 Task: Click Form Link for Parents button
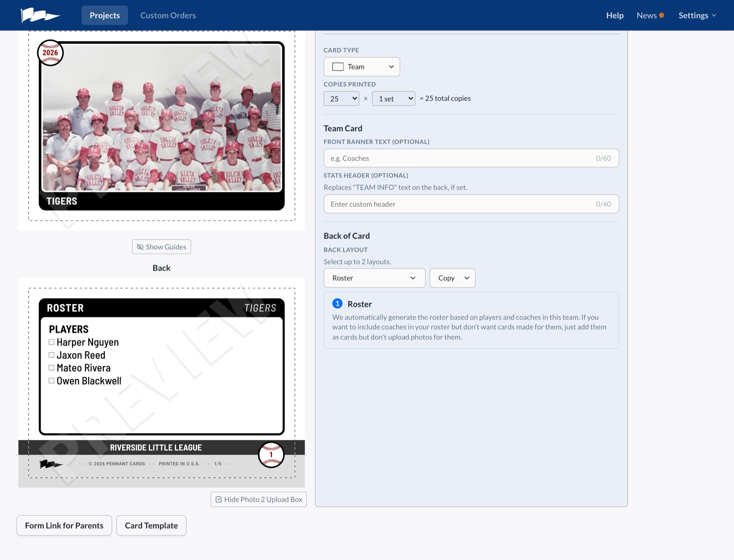[x=64, y=526]
